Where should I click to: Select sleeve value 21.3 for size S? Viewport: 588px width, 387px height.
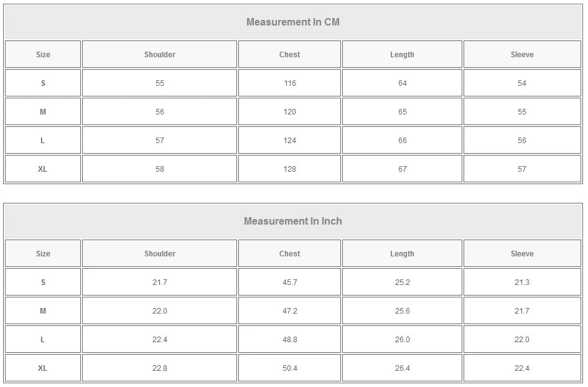click(x=522, y=282)
